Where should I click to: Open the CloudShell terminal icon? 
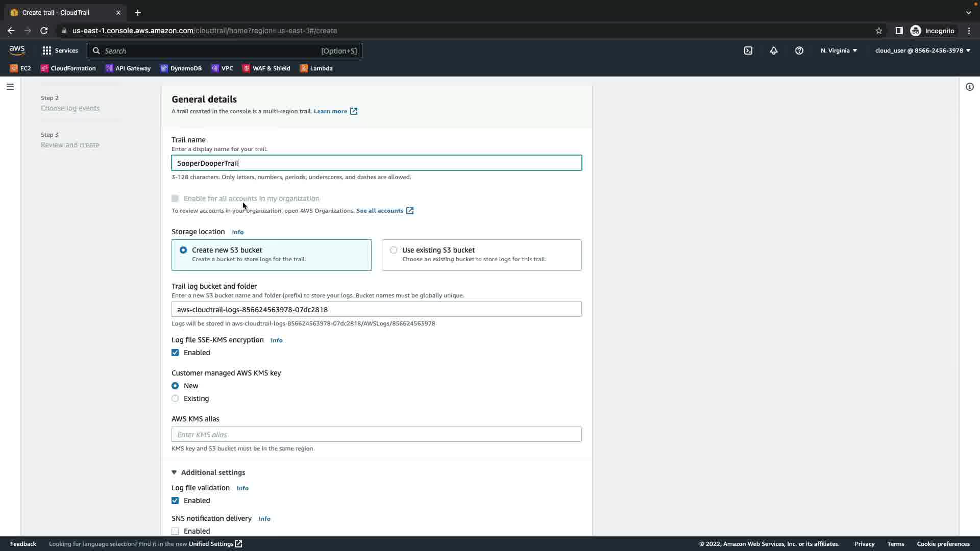(x=748, y=51)
